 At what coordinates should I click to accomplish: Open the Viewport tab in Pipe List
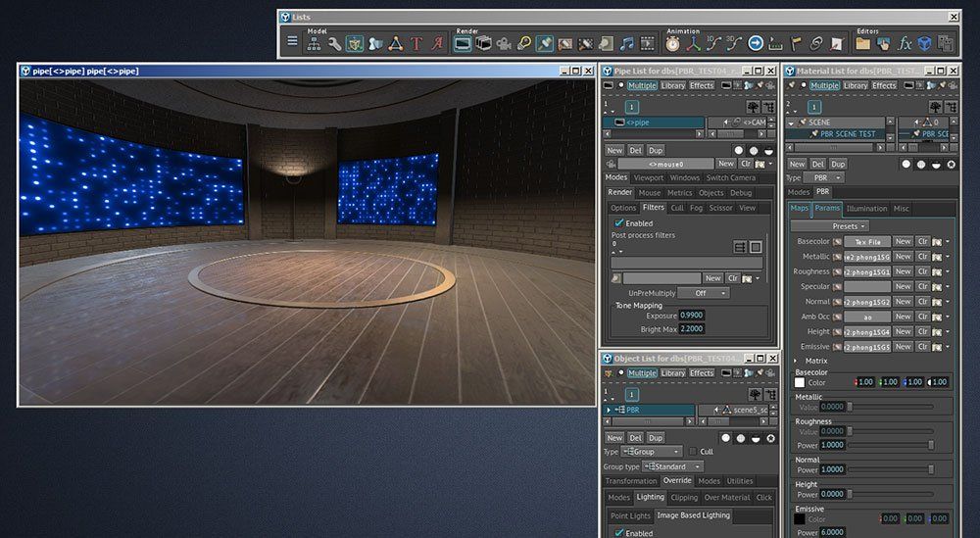(649, 178)
